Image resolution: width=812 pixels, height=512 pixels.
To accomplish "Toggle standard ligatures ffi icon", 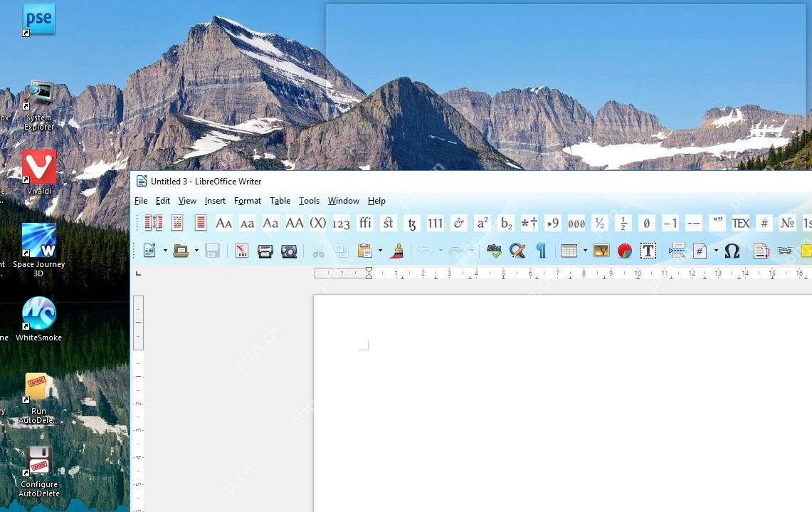I will click(365, 223).
